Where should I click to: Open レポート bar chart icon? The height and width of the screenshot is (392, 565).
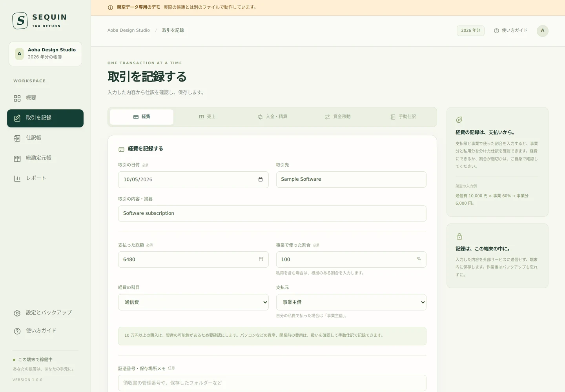click(17, 178)
